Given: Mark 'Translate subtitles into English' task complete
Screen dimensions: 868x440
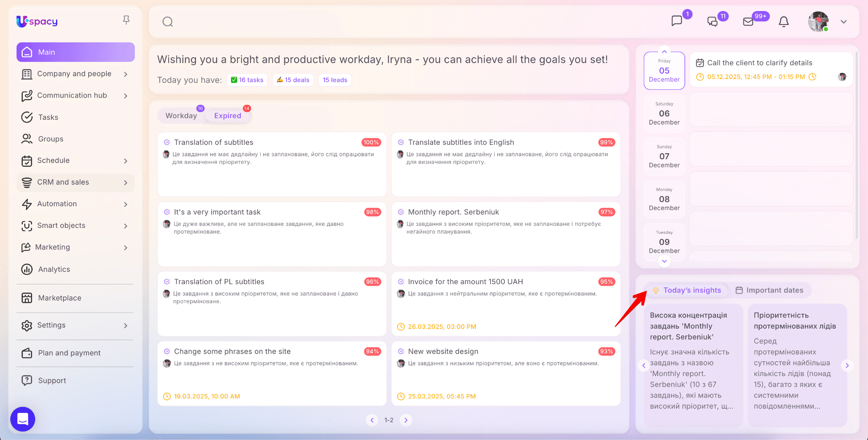Looking at the screenshot, I should pos(401,142).
